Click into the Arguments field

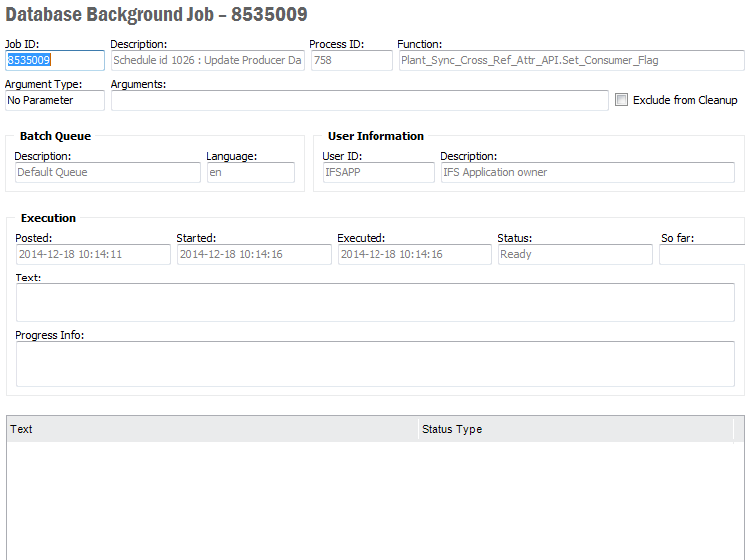pos(359,101)
